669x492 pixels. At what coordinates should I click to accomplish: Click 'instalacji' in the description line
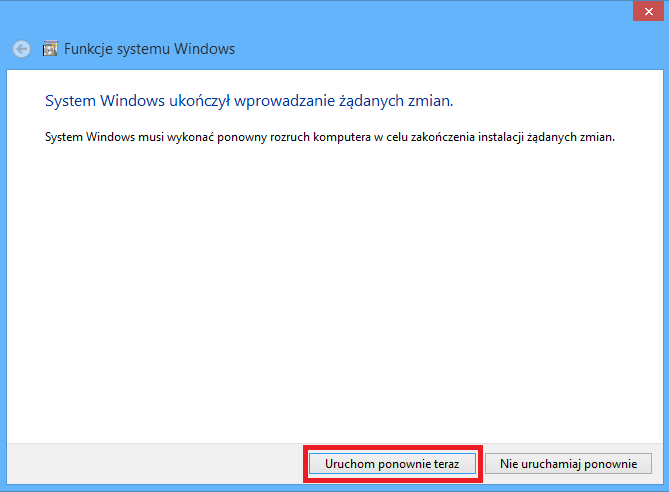tap(489, 136)
